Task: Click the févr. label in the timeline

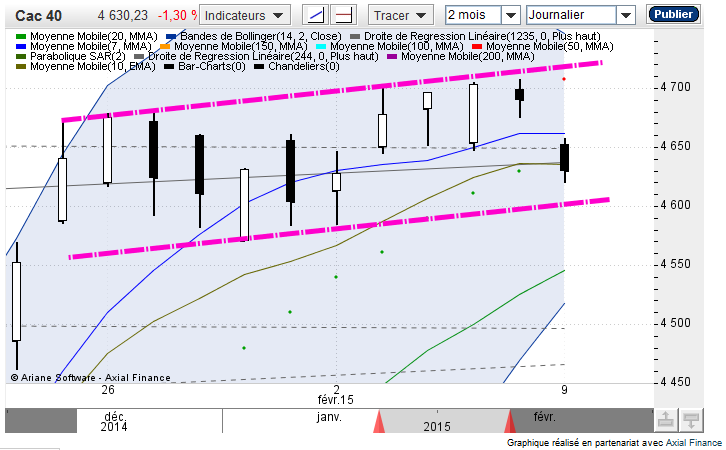Action: (544, 417)
